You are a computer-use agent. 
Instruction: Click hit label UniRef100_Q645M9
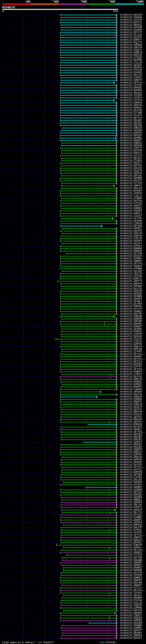131,60
